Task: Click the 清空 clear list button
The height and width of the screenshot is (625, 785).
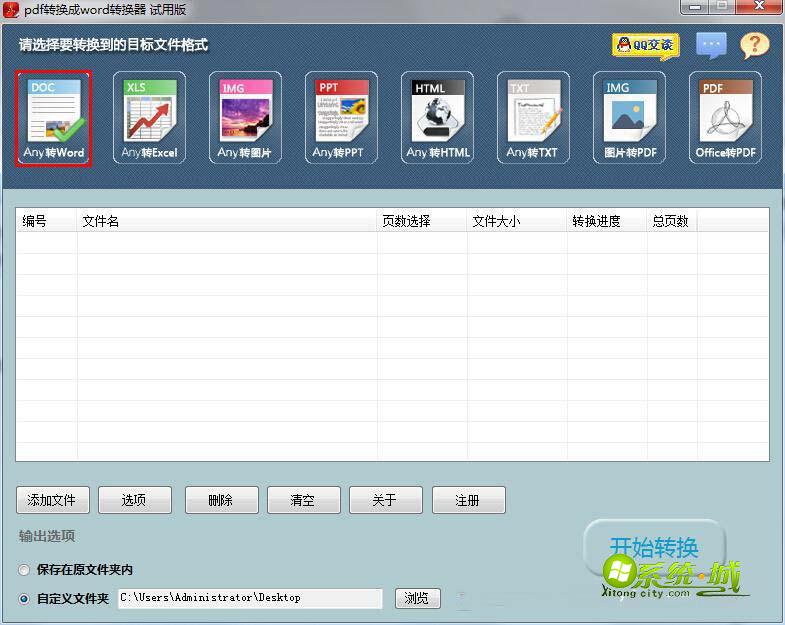Action: [304, 500]
